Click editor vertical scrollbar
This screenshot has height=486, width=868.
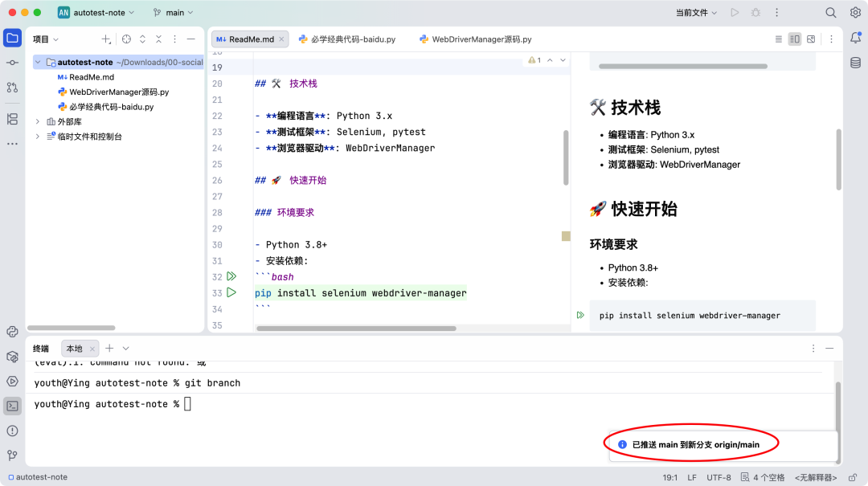pyautogui.click(x=566, y=157)
